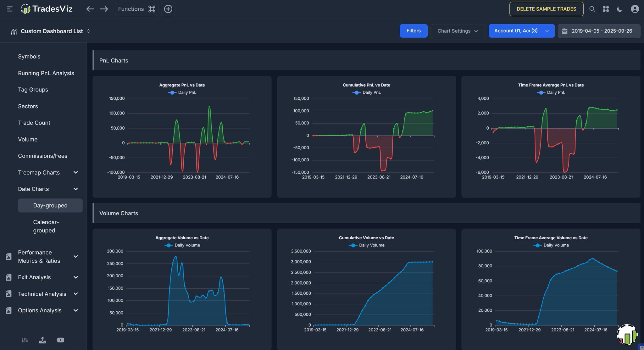The image size is (644, 350).
Task: Click DELETE SAMPLE TRADES button
Action: [x=546, y=9]
